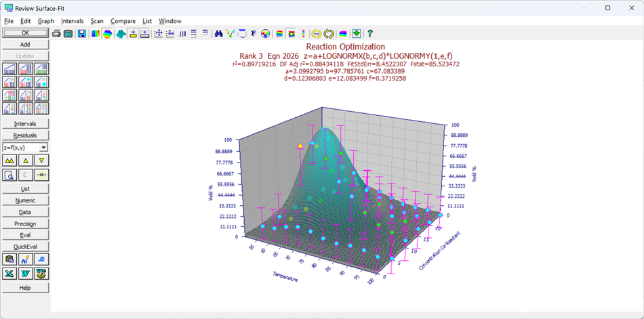Click the OK button

pos(25,33)
